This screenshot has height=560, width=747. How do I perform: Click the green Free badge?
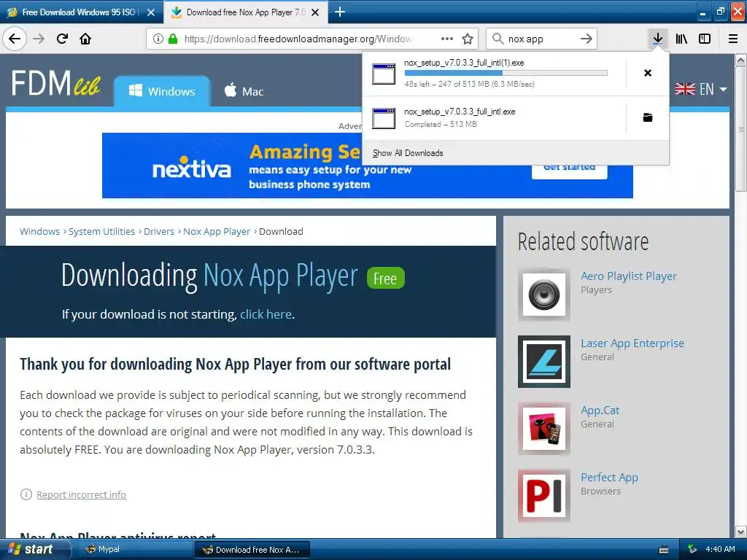(385, 278)
